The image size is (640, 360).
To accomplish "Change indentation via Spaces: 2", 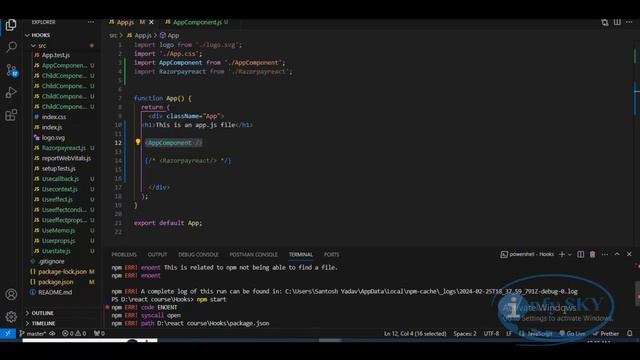I will tap(465, 333).
